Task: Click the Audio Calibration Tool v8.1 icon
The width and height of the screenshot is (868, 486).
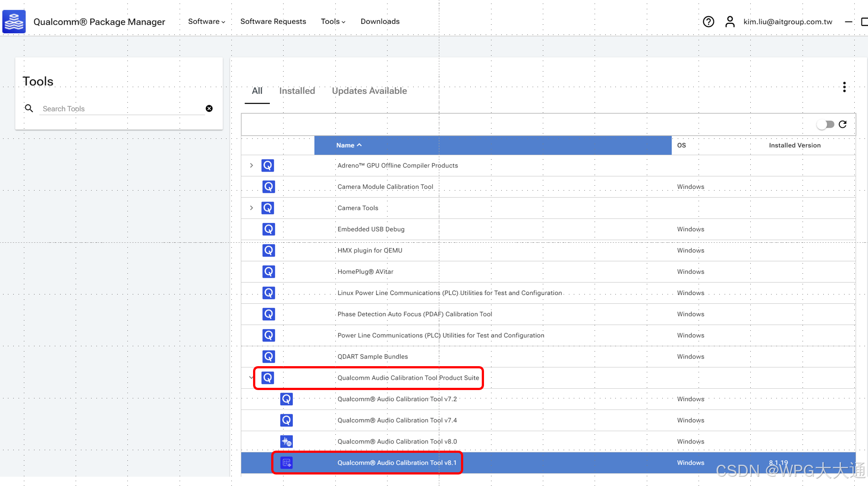Action: coord(286,463)
